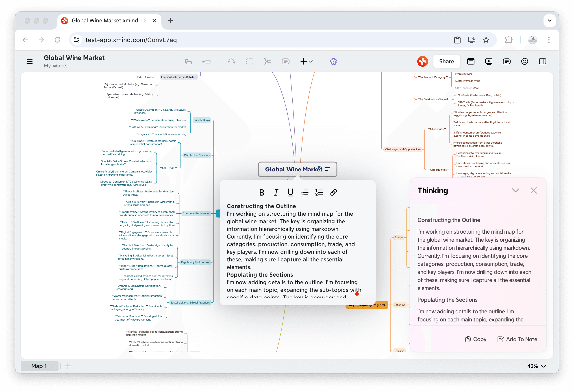Viewport: 574px width, 392px height.
Task: Click Add To Note in Thinking panel
Action: (517, 339)
